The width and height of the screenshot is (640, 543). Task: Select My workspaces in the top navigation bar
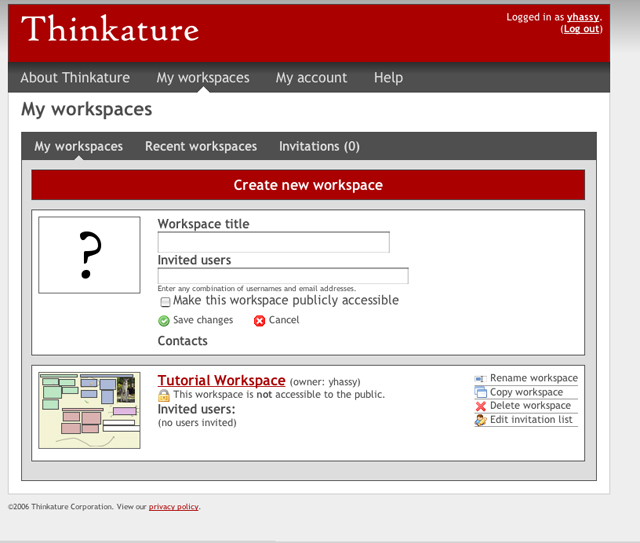click(203, 78)
